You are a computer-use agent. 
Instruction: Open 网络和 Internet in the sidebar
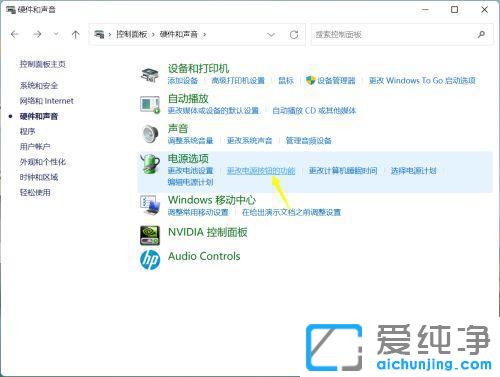click(x=46, y=101)
